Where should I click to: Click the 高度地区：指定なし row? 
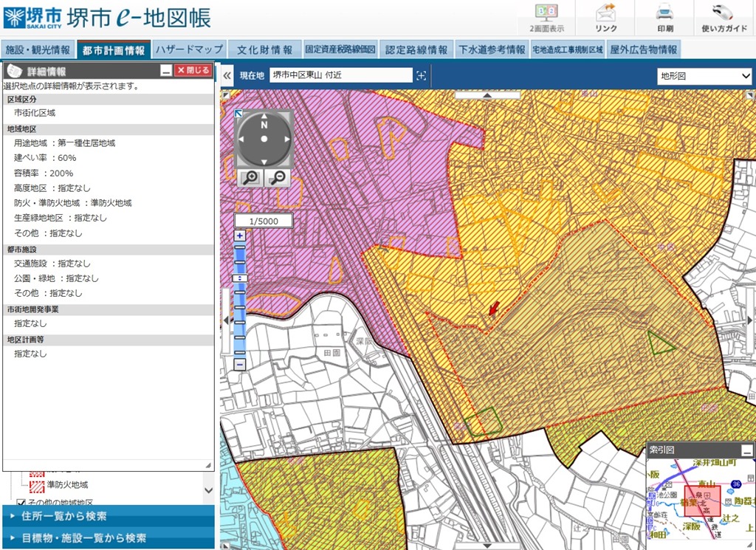click(x=52, y=188)
